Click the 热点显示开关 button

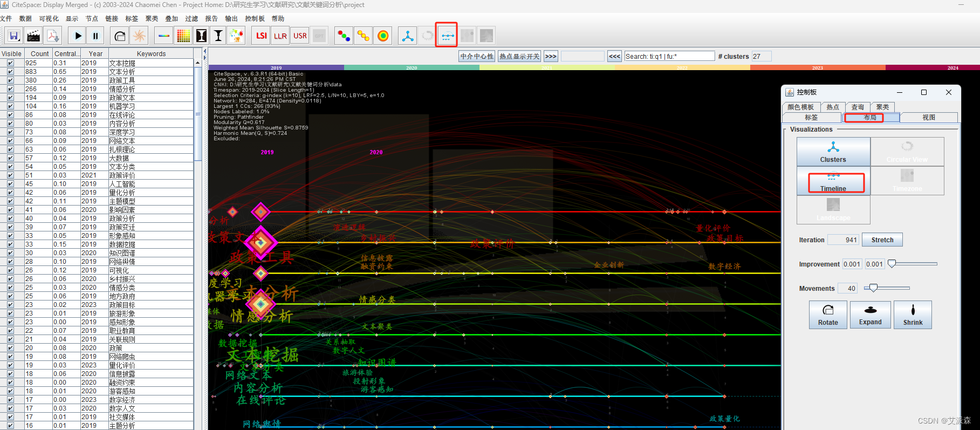519,56
